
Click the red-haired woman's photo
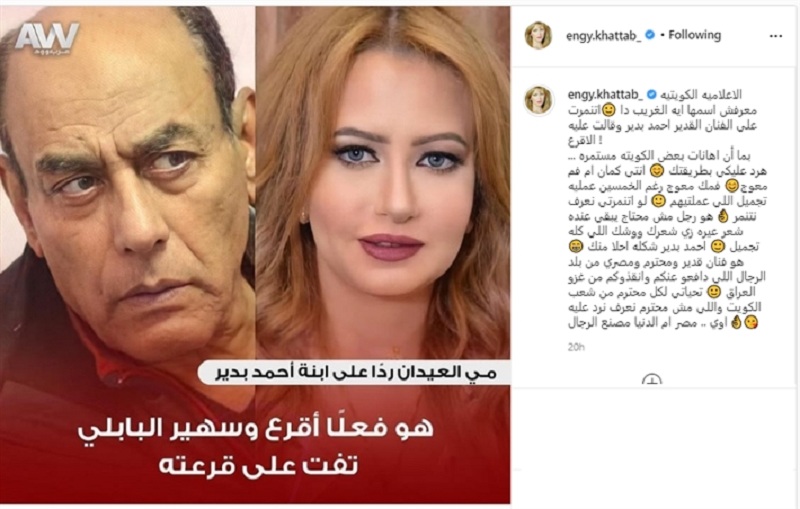pos(383,184)
